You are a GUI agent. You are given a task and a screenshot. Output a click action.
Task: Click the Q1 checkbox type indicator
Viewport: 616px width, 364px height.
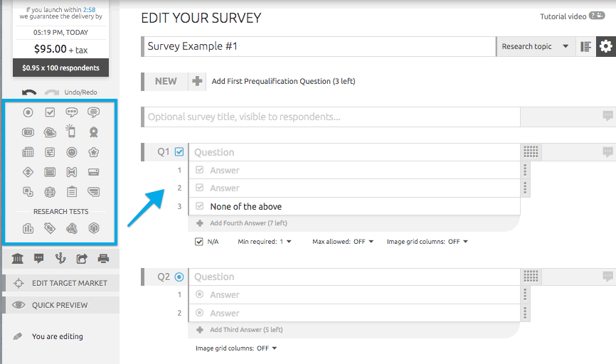(179, 151)
